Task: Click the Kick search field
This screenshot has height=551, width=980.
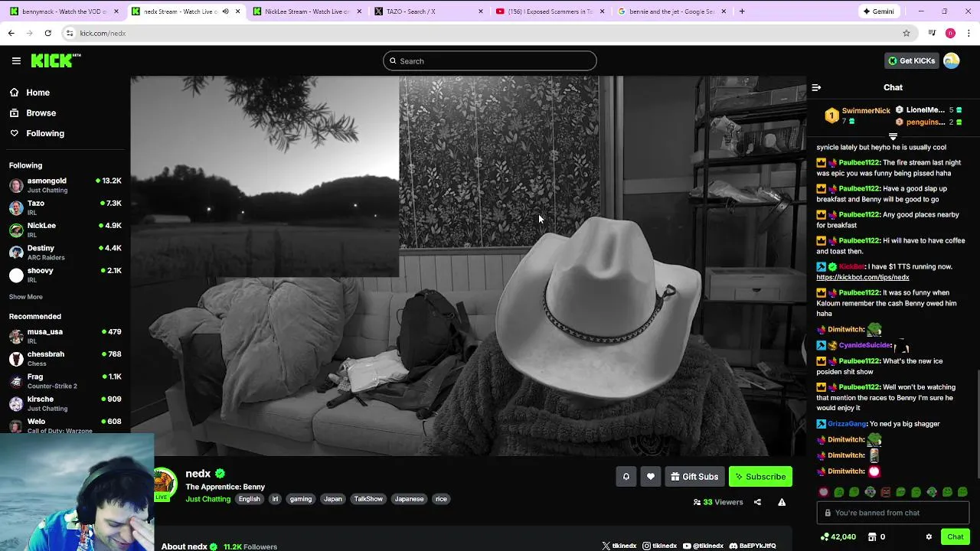Action: [490, 61]
